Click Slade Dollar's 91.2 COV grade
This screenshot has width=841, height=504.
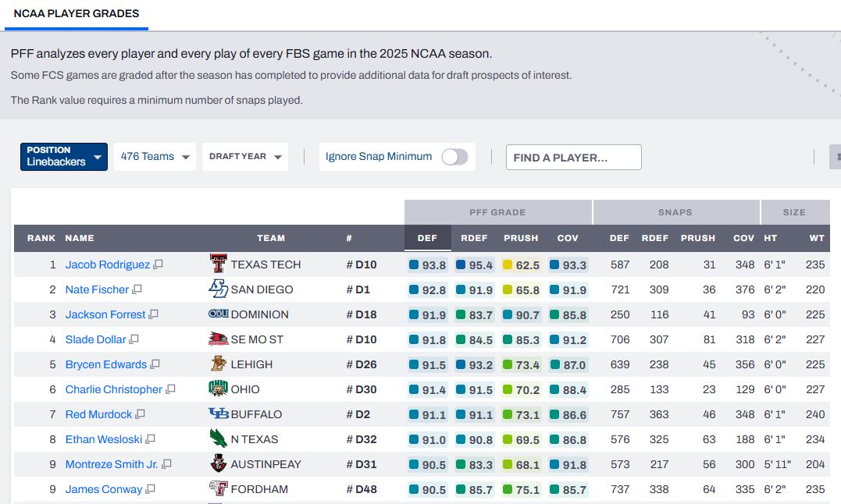click(568, 339)
